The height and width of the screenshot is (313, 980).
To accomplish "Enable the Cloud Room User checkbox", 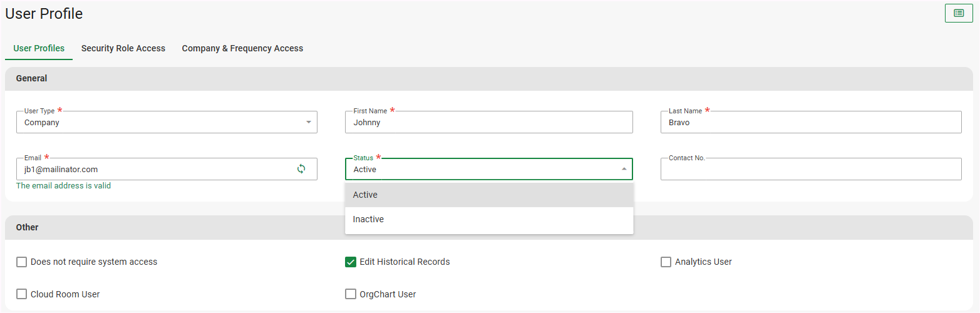I will (22, 294).
